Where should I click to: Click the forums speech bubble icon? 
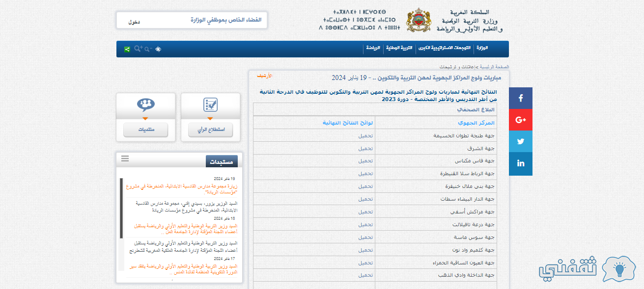click(145, 105)
